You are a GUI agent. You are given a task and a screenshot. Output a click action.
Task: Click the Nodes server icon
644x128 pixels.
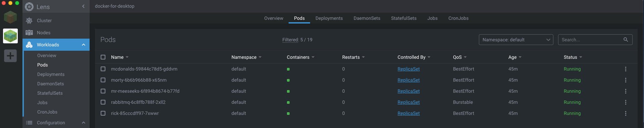click(29, 33)
